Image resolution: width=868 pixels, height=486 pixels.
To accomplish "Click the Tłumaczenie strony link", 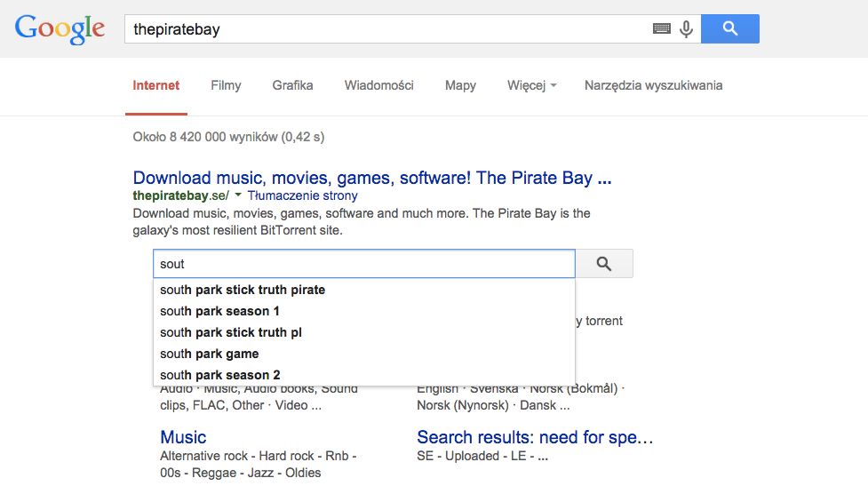I will (302, 195).
